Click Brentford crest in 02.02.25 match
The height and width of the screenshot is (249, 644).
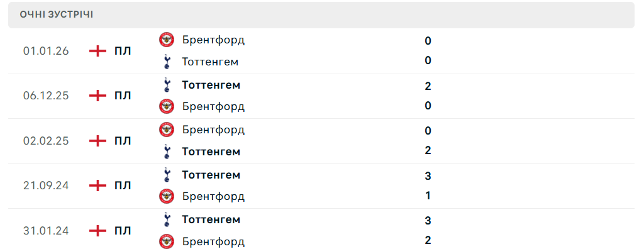166,130
